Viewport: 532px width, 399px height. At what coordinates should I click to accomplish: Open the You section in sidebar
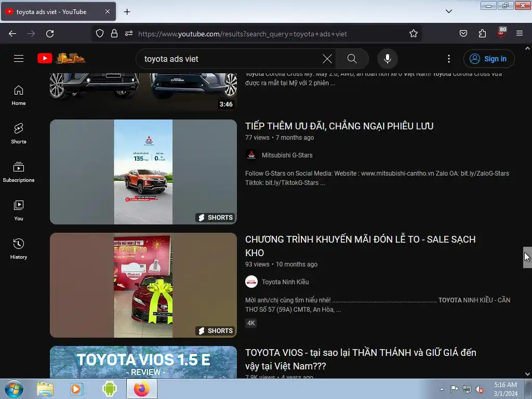[19, 210]
